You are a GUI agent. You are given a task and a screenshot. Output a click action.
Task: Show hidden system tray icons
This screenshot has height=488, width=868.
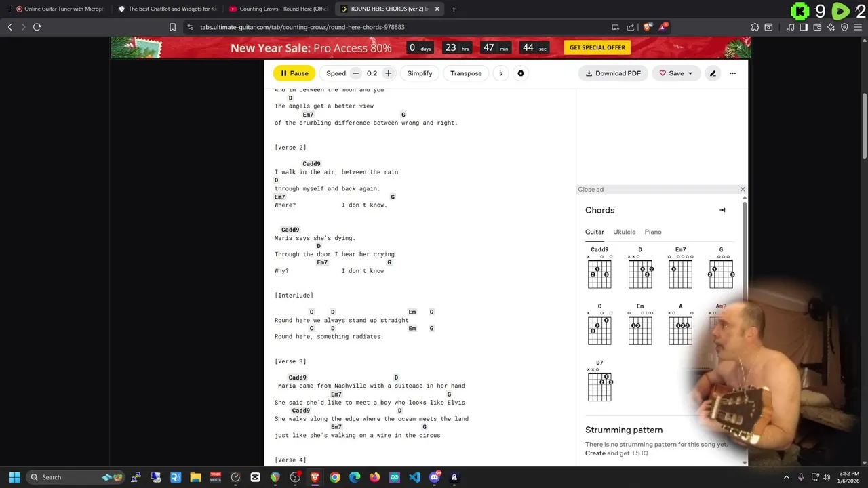(787, 477)
